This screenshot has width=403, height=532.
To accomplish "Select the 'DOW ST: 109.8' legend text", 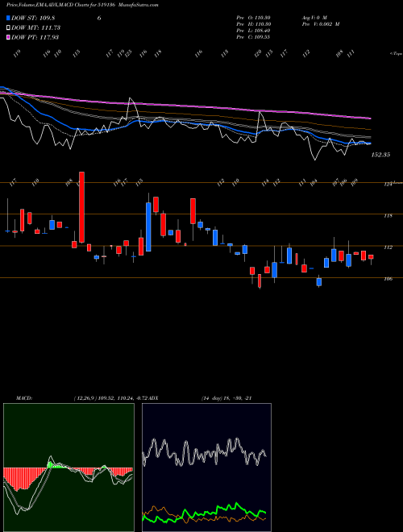I will [33, 18].
